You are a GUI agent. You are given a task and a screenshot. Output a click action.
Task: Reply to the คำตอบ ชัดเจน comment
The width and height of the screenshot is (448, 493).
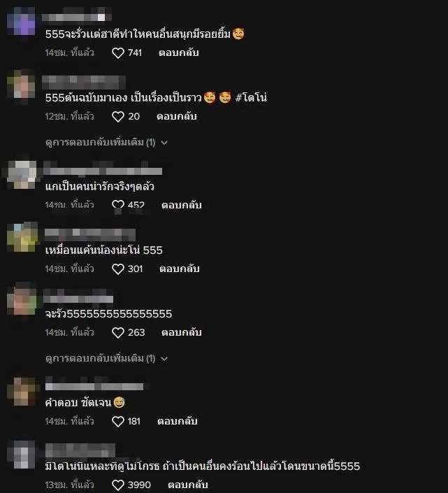(x=178, y=421)
